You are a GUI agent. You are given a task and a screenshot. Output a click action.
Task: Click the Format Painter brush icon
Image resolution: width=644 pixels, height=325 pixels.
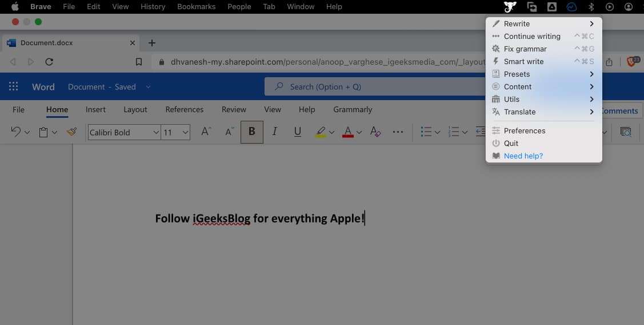(x=71, y=132)
